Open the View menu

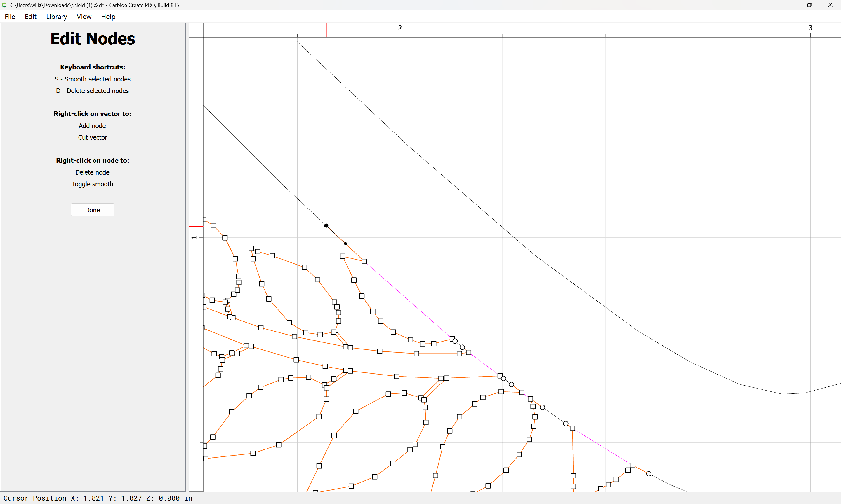[x=84, y=17]
